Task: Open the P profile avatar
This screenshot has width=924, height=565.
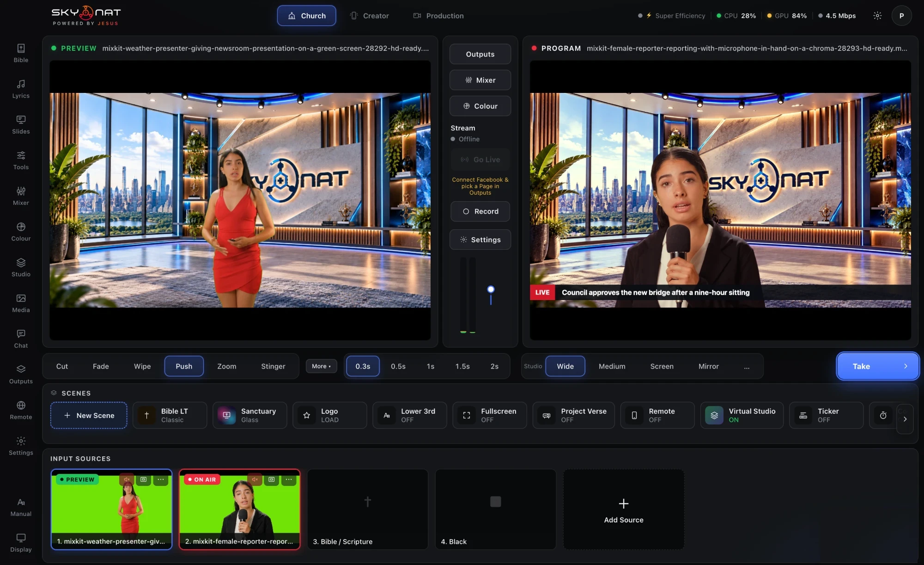Action: point(901,16)
